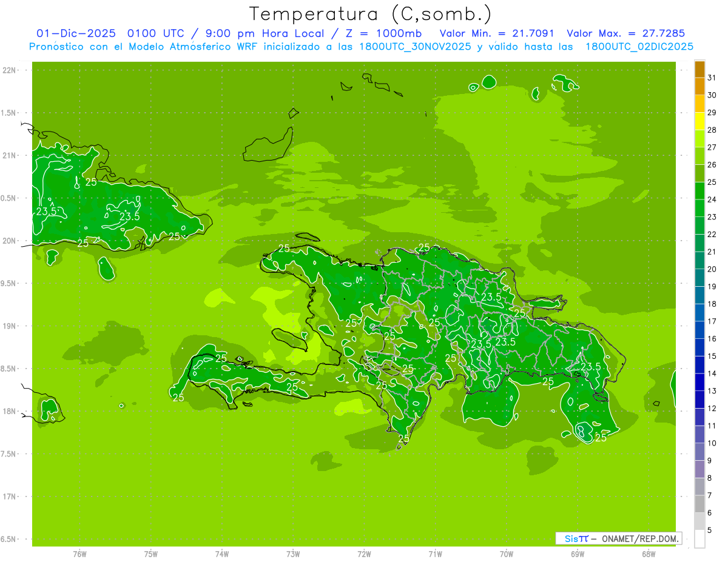Pick the color scale segment between 26 and 27
Viewport: 728px width, 562px height.
699,156
